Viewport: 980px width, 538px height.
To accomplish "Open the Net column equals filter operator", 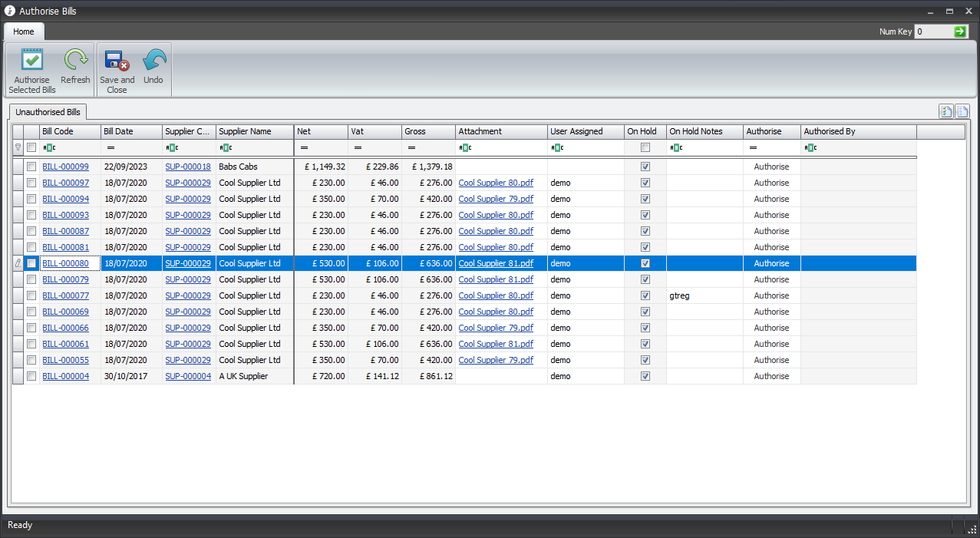I will coord(304,147).
